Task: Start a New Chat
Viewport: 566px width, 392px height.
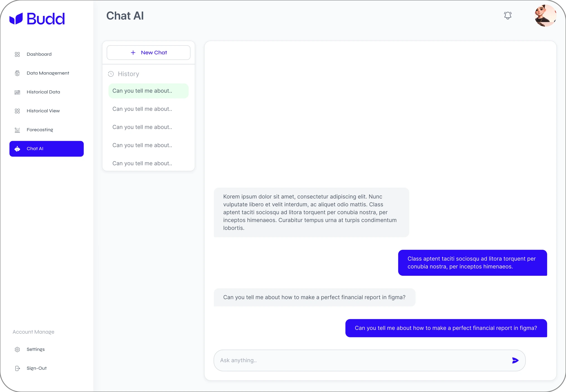Action: tap(149, 52)
